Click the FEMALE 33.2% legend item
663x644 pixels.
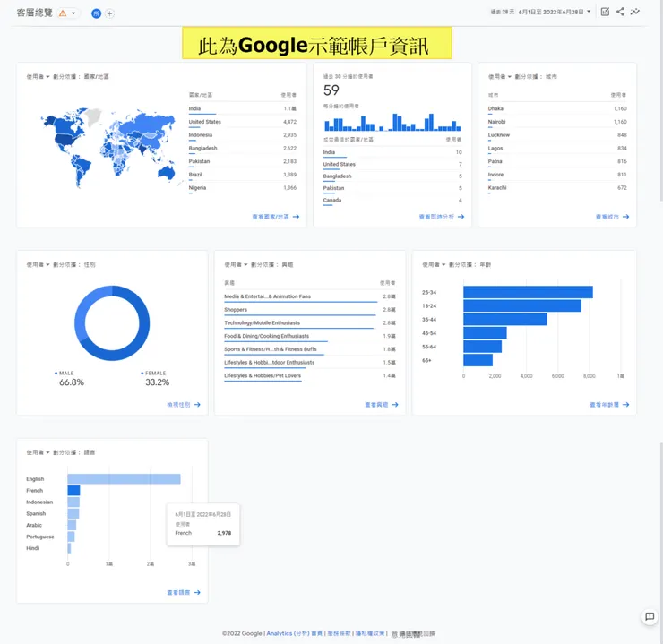(156, 378)
